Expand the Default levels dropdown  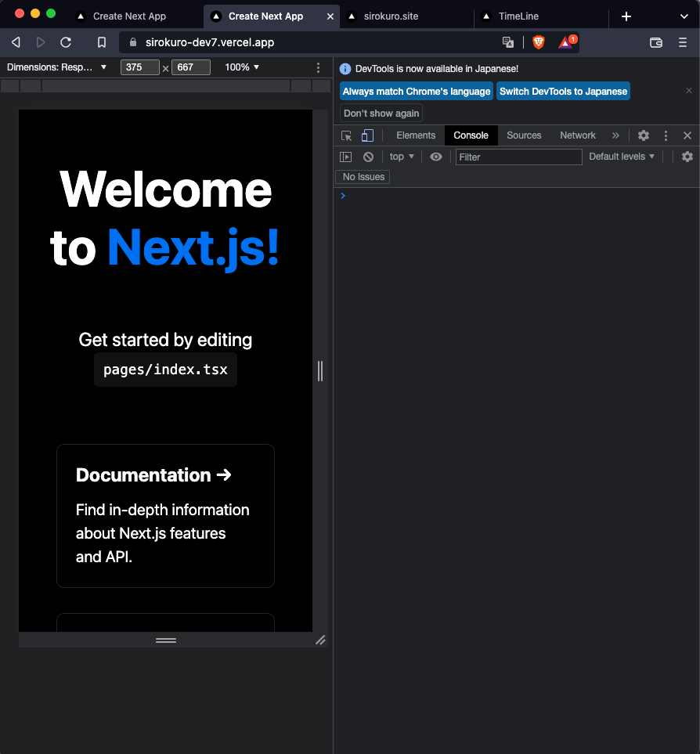tap(622, 157)
